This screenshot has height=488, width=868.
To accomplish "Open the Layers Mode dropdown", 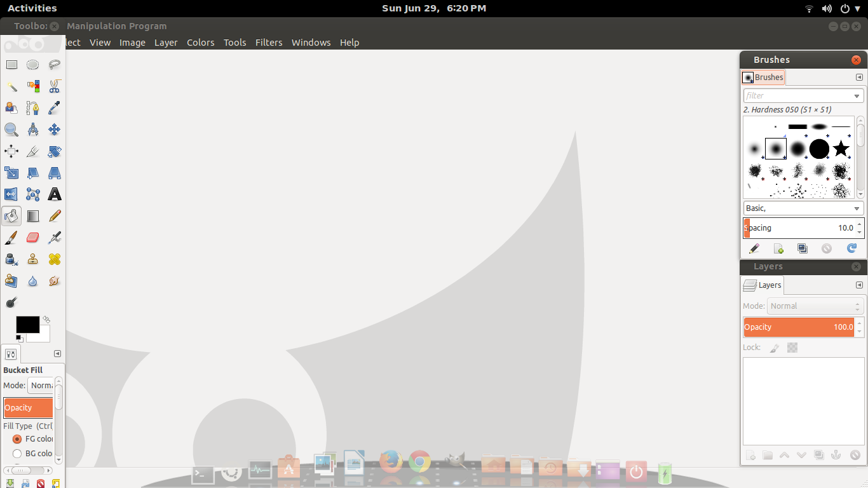I will point(815,306).
